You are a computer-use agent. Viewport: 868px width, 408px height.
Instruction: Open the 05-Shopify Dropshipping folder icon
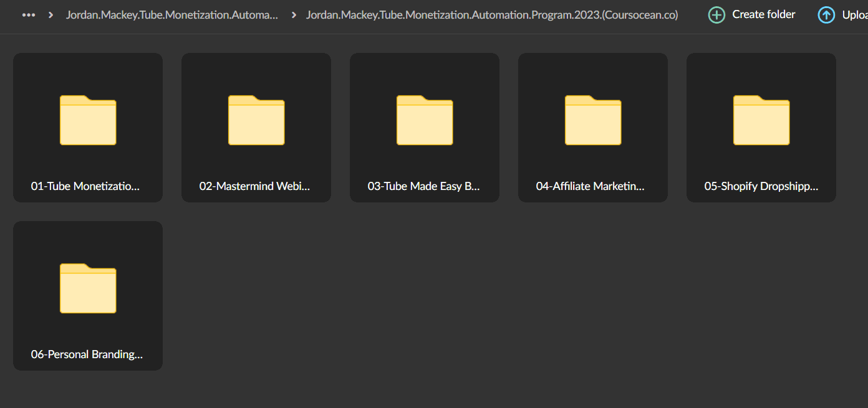pyautogui.click(x=761, y=120)
